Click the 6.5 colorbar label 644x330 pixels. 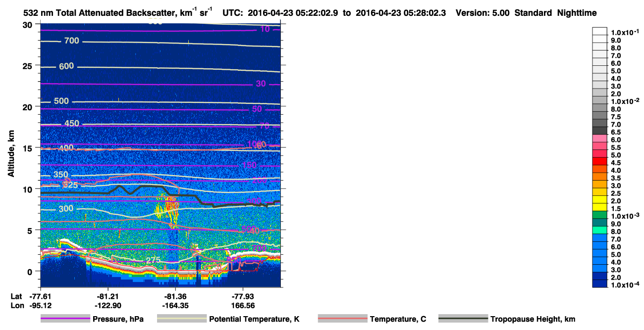[616, 132]
